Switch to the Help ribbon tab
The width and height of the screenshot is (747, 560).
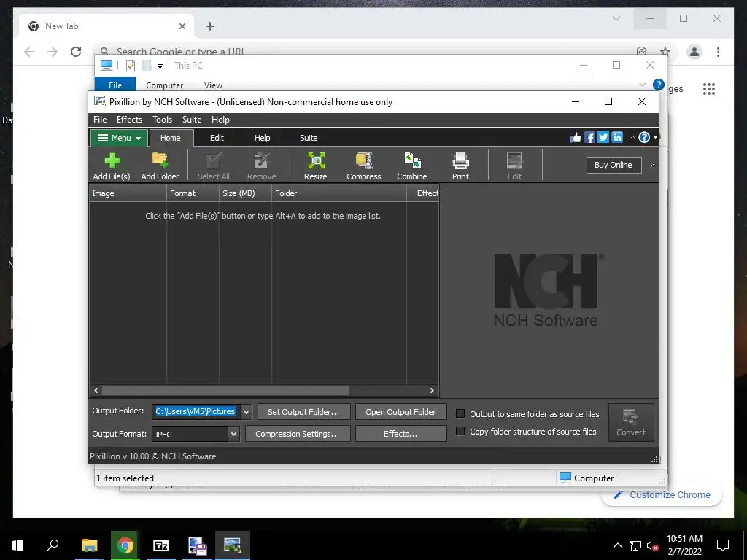pos(262,138)
